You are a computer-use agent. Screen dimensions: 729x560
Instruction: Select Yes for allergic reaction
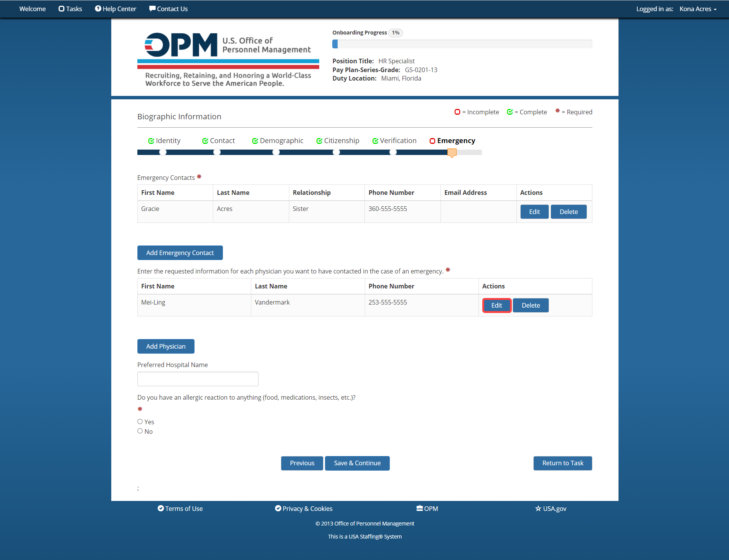pos(140,422)
